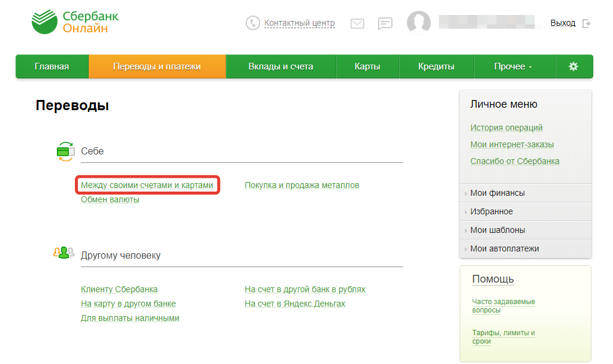Viewport: 613px width, 364px height.
Task: Open the Карты tab
Action: 367,66
